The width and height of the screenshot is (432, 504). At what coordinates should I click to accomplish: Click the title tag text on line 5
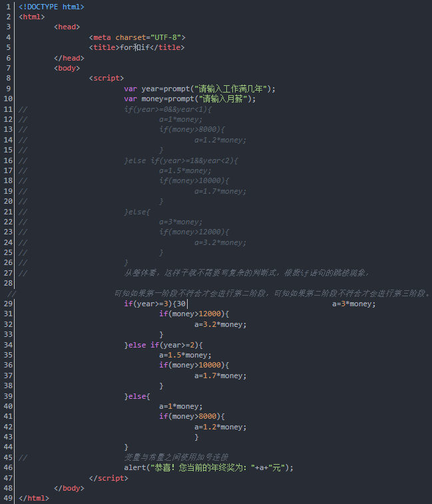pyautogui.click(x=136, y=47)
